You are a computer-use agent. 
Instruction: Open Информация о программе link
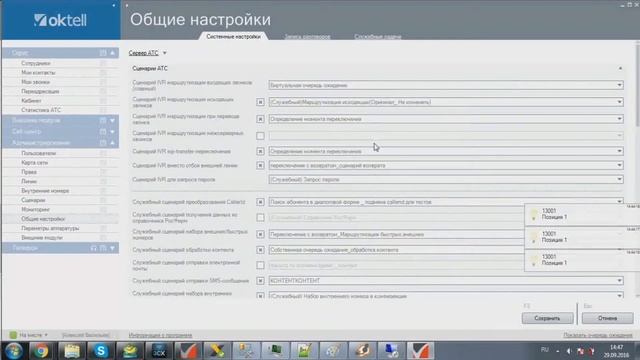point(160,335)
